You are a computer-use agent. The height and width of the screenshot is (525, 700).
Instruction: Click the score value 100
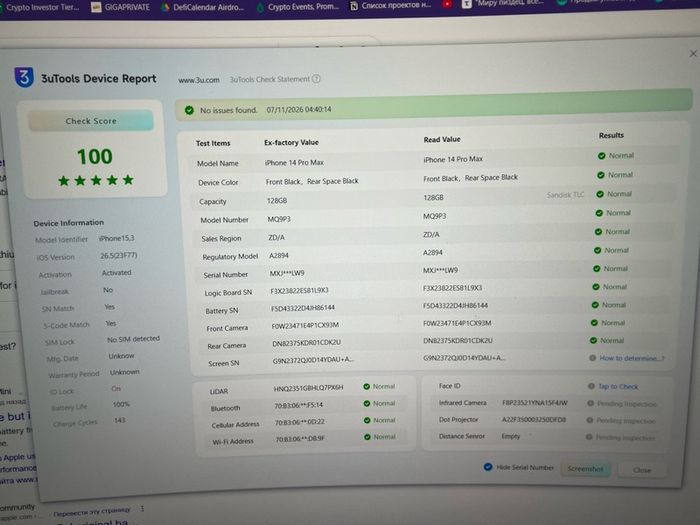pyautogui.click(x=95, y=157)
